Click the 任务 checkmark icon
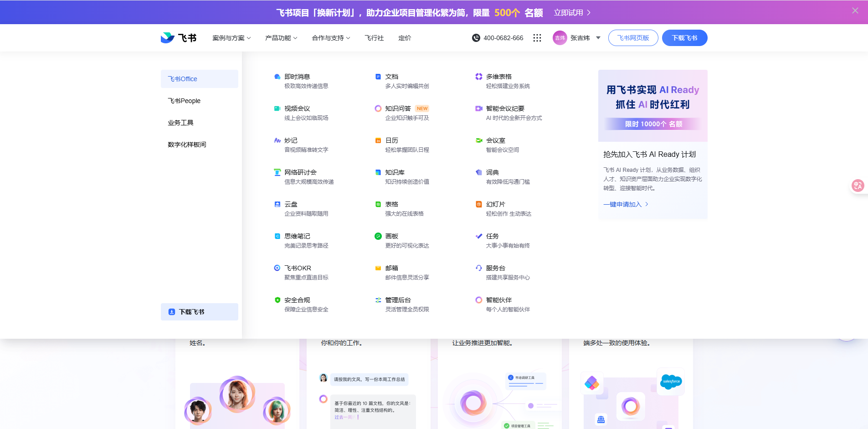This screenshot has width=868, height=429. tap(478, 236)
